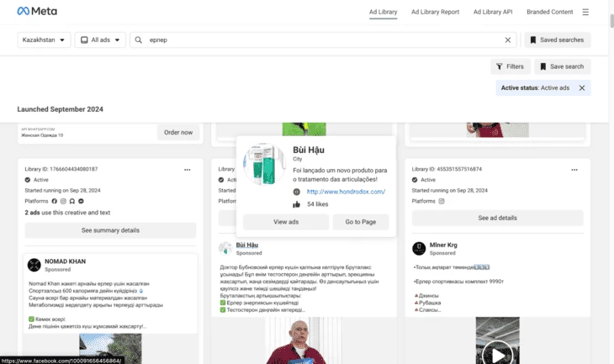Click the Instagram platform icon in NOMAD KHAN ad
Viewport: 614px width, 364px height.
[63, 201]
